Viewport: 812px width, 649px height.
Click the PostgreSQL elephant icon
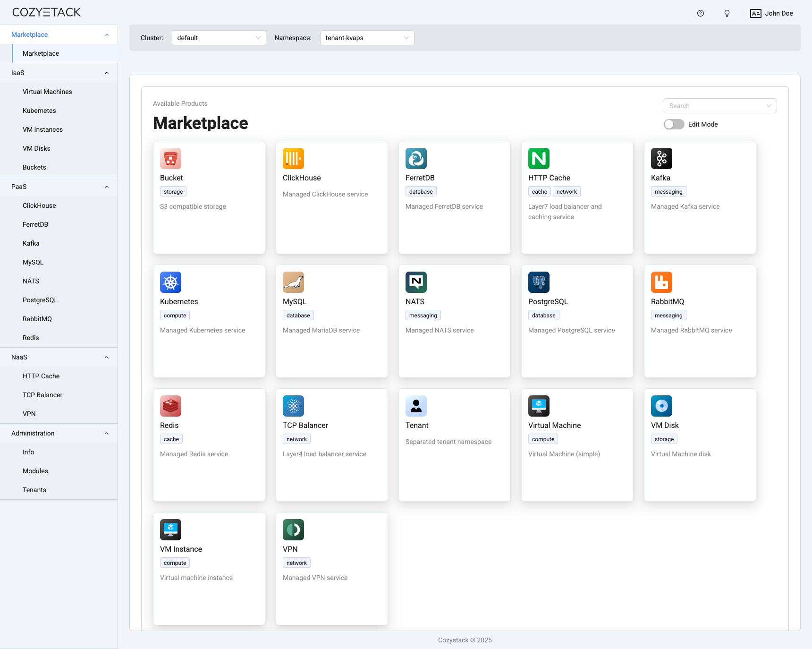click(539, 282)
